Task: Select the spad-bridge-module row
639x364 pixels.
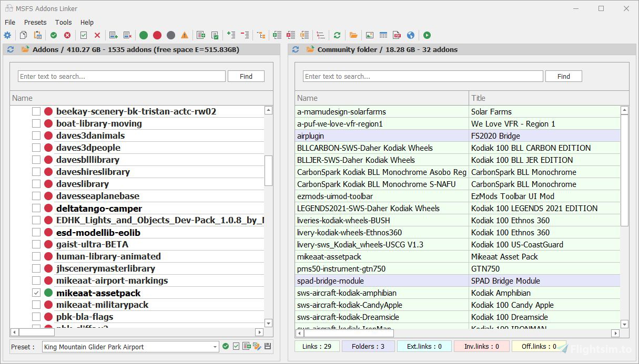Action: point(458,280)
